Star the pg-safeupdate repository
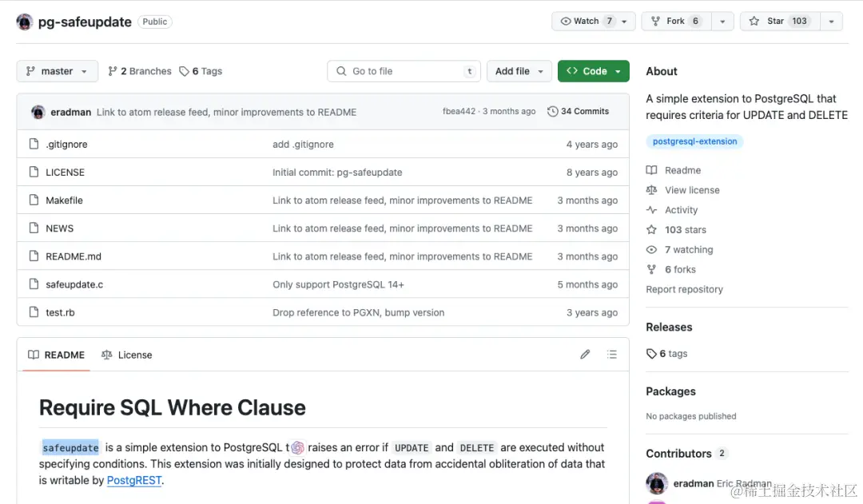Screen dimensions: 863x504 (x=780, y=21)
